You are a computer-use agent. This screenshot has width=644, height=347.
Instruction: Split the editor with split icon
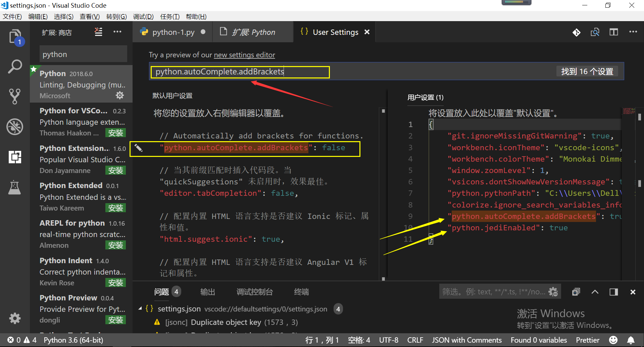pos(614,32)
